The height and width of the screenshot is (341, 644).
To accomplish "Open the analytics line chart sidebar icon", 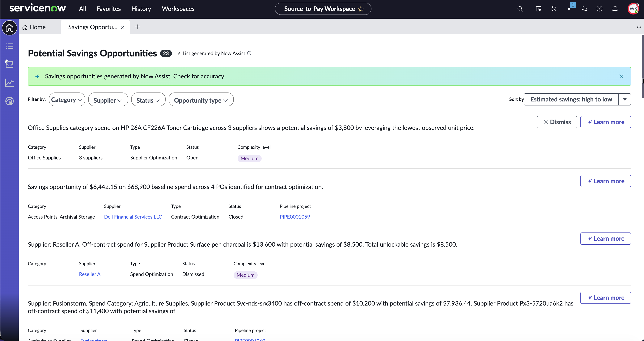I will 10,83.
